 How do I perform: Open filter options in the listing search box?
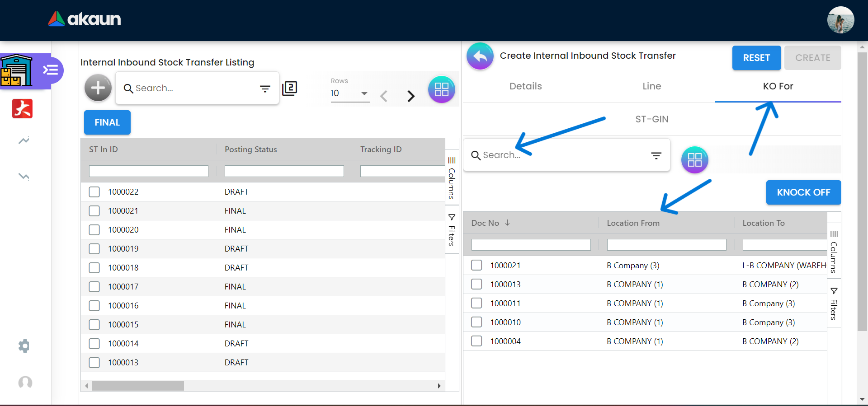tap(265, 89)
